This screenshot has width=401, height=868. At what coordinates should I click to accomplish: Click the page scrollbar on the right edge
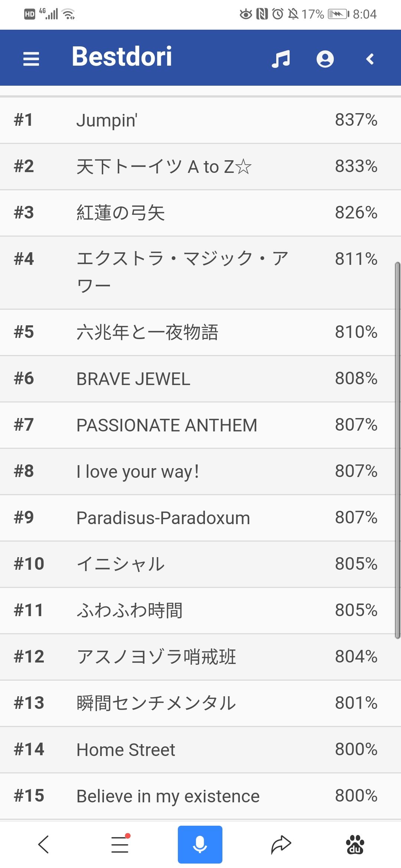click(x=397, y=450)
